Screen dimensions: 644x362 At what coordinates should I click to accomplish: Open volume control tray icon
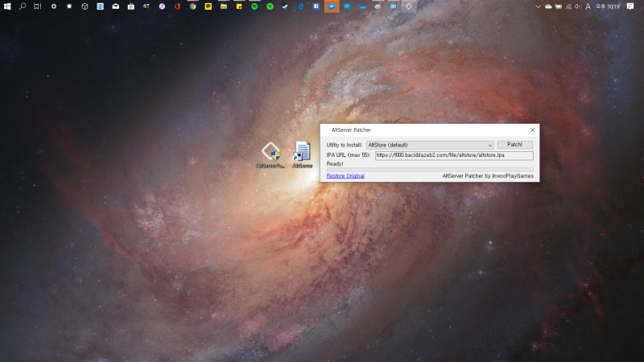pyautogui.click(x=578, y=6)
